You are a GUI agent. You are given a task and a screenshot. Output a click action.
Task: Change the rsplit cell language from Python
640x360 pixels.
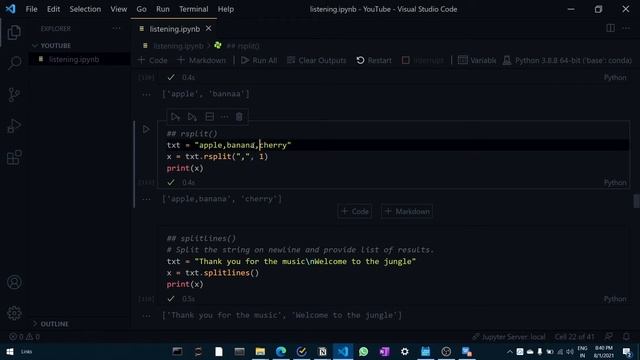pos(615,182)
